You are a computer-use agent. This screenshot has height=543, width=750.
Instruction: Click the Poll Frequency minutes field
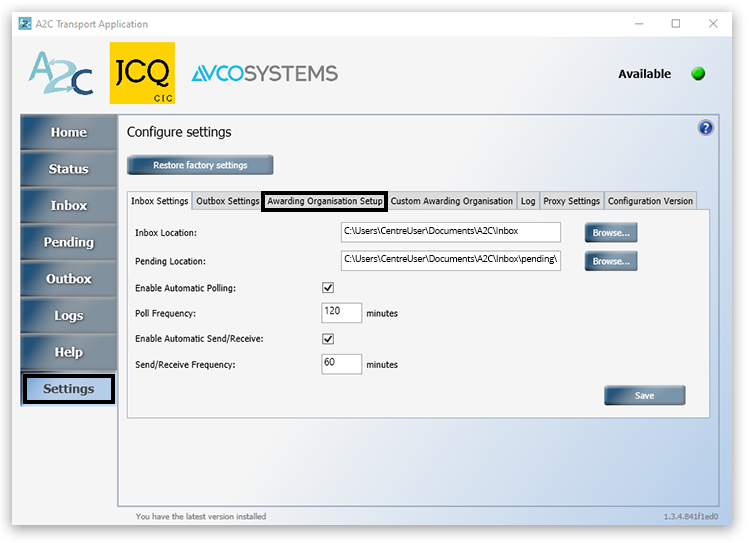tap(341, 313)
